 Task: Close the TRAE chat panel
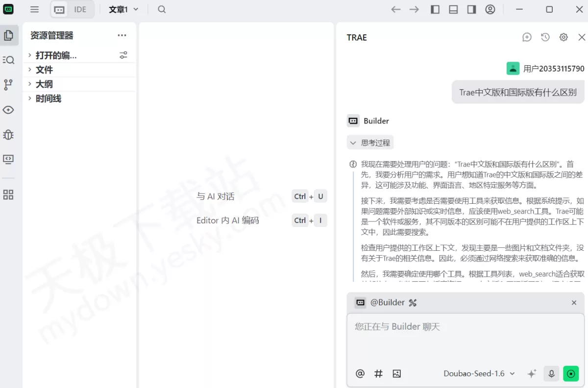point(582,37)
